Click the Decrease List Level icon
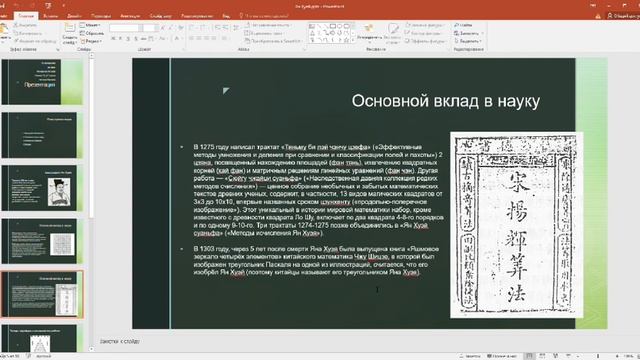 point(218,28)
